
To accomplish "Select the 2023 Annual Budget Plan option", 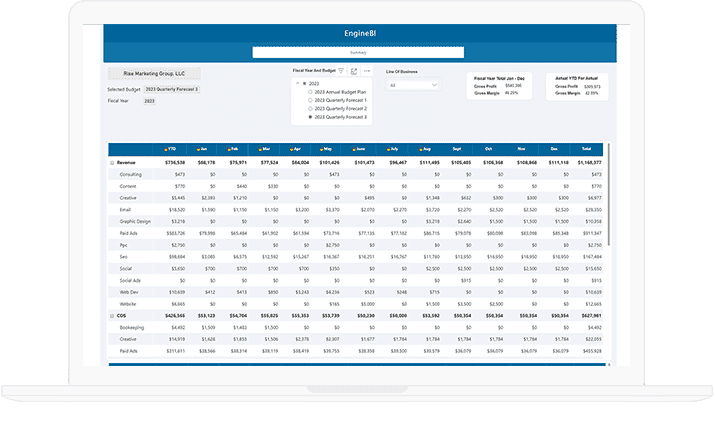I will [310, 91].
